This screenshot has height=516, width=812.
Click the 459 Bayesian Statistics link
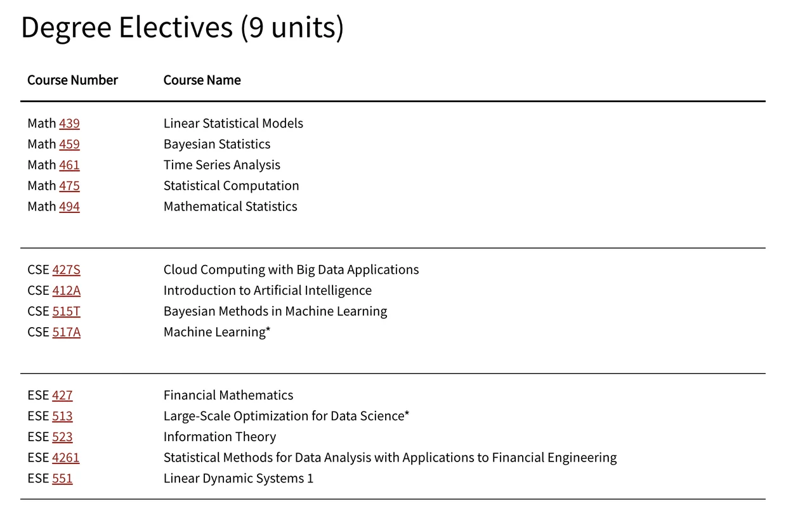pyautogui.click(x=69, y=144)
